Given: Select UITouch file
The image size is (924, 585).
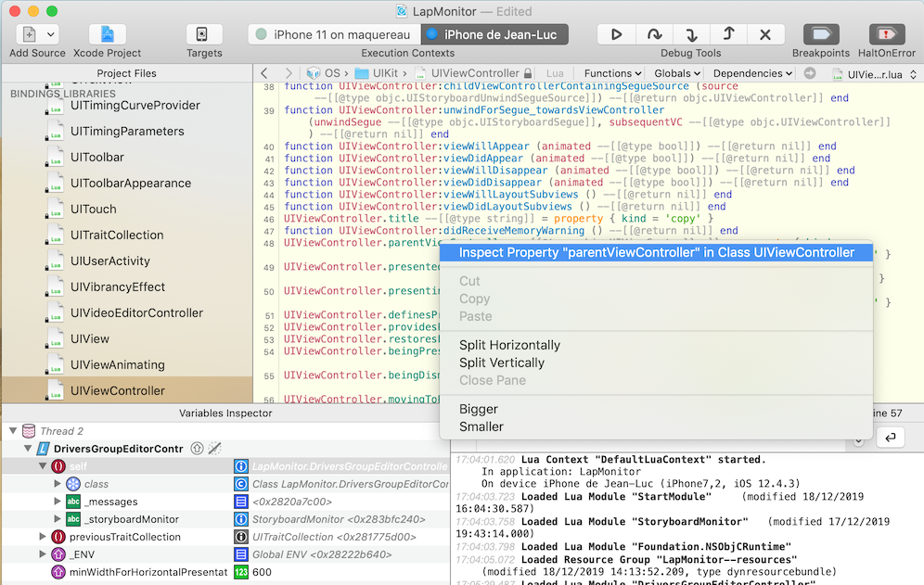Looking at the screenshot, I should [93, 210].
